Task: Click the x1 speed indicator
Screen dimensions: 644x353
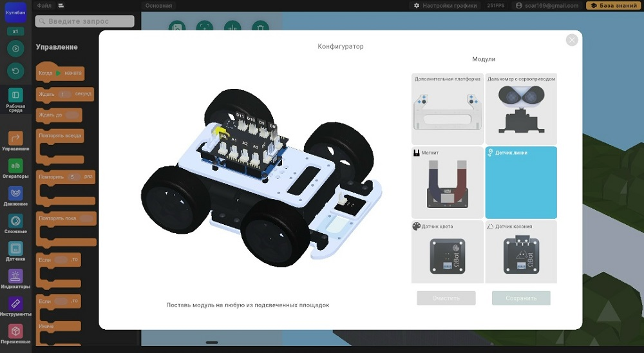Action: click(15, 31)
